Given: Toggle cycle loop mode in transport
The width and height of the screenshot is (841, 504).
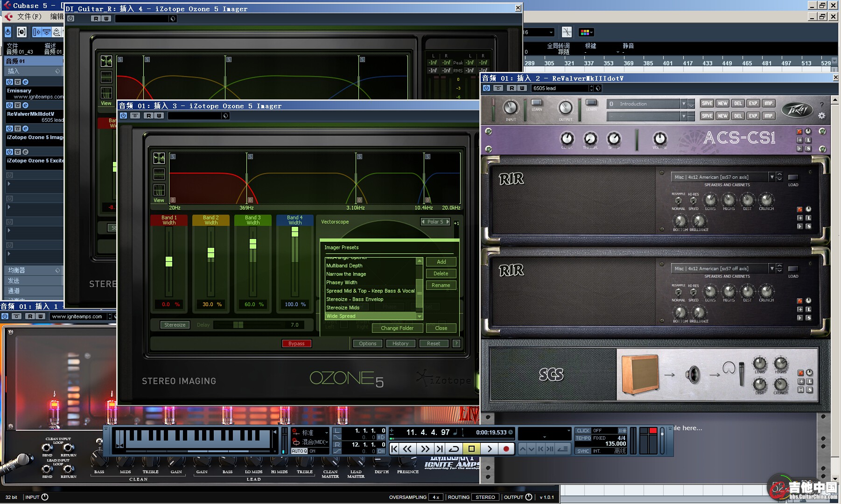Looking at the screenshot, I should 454,449.
